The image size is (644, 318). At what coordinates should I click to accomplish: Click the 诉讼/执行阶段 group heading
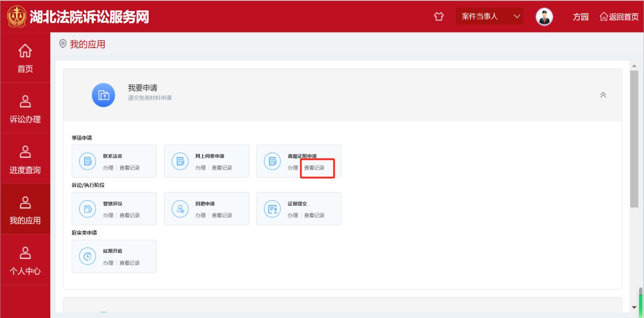[88, 185]
